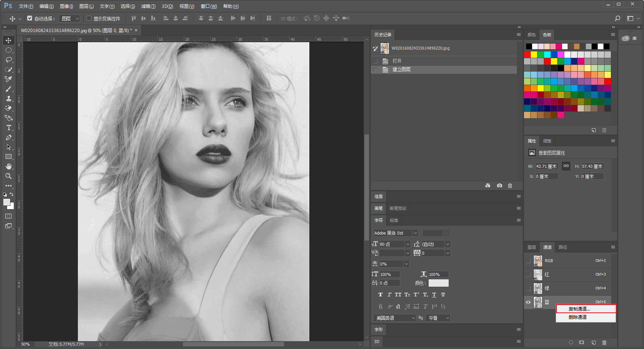Screen dimensions: 644x349
Task: Open the 图层 auto-select dropdown
Action: pos(70,18)
